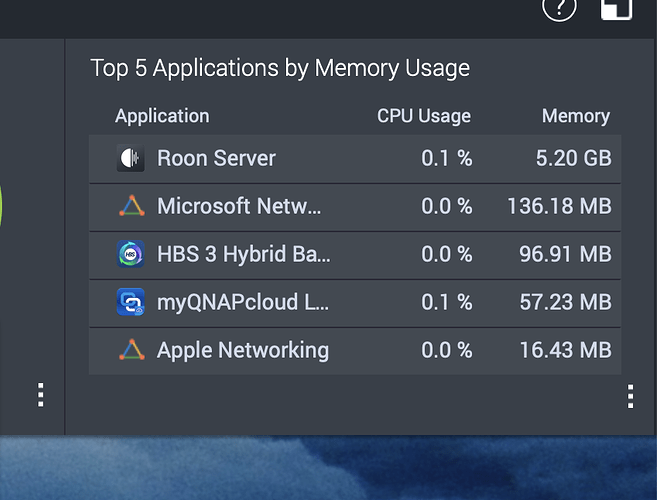The image size is (657, 500).
Task: Click the window layout icon beside the help icon
Action: [616, 9]
